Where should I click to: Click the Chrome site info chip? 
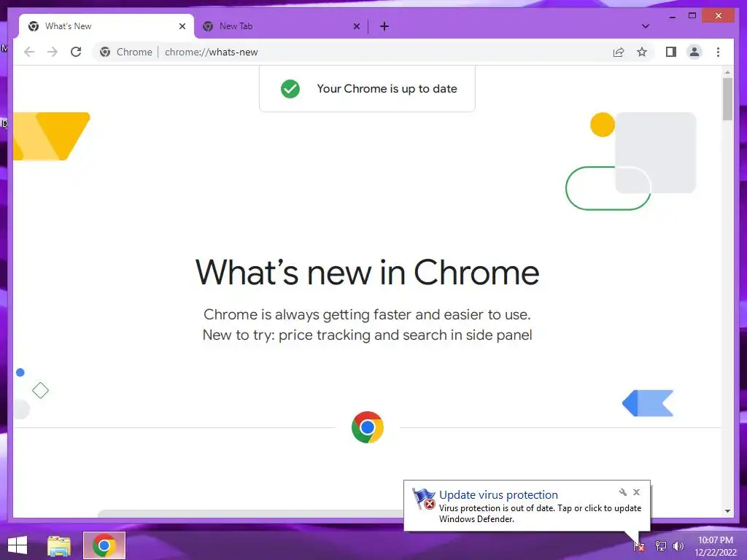(126, 52)
